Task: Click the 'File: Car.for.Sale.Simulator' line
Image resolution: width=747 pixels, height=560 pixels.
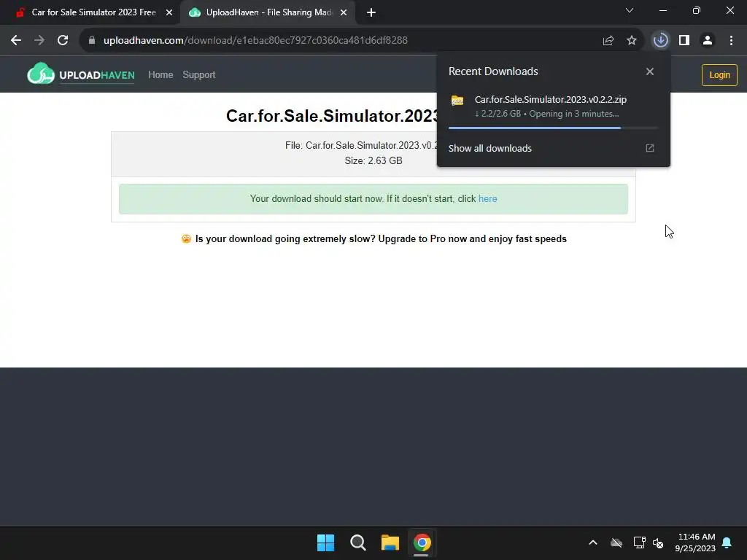Action: pyautogui.click(x=361, y=146)
